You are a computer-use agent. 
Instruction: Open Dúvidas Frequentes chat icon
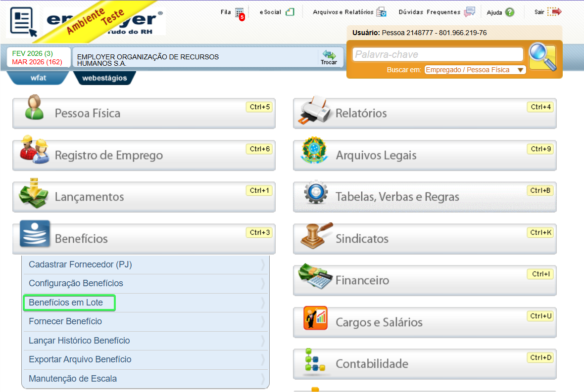(x=470, y=12)
